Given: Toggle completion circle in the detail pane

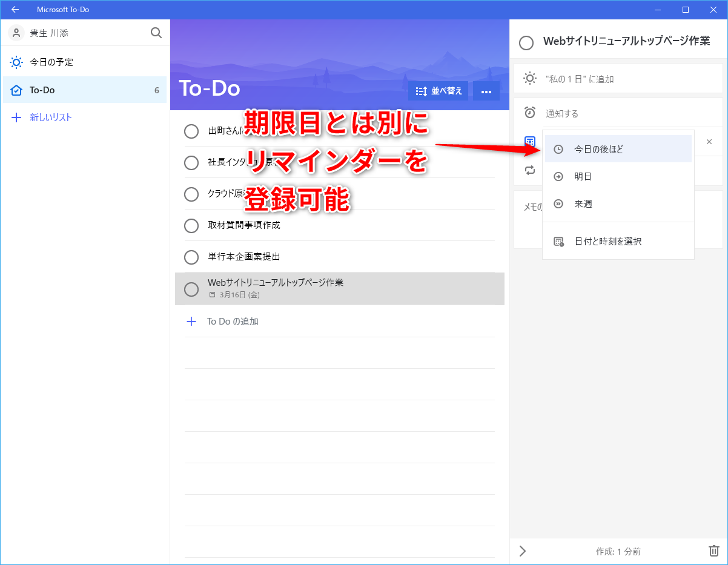Looking at the screenshot, I should click(526, 42).
